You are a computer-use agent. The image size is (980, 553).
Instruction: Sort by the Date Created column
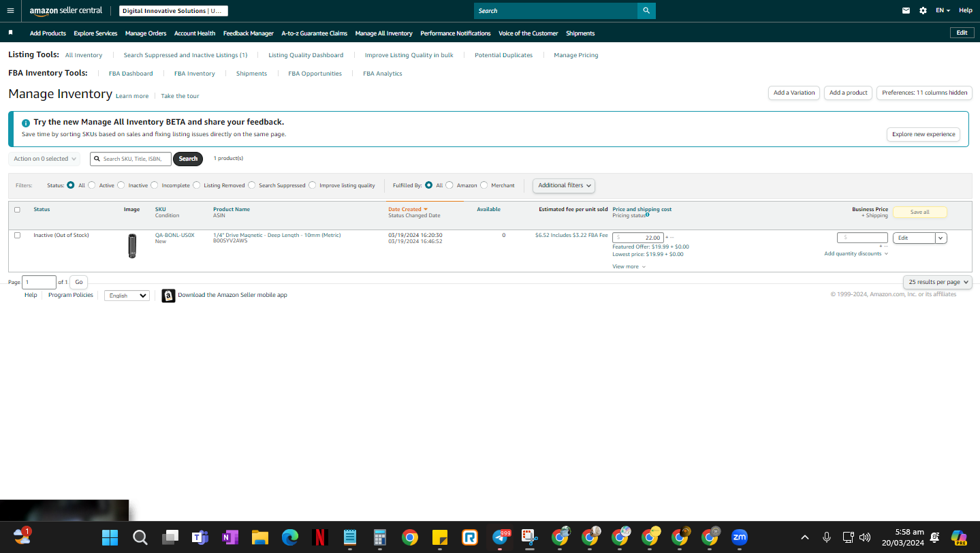pos(408,209)
